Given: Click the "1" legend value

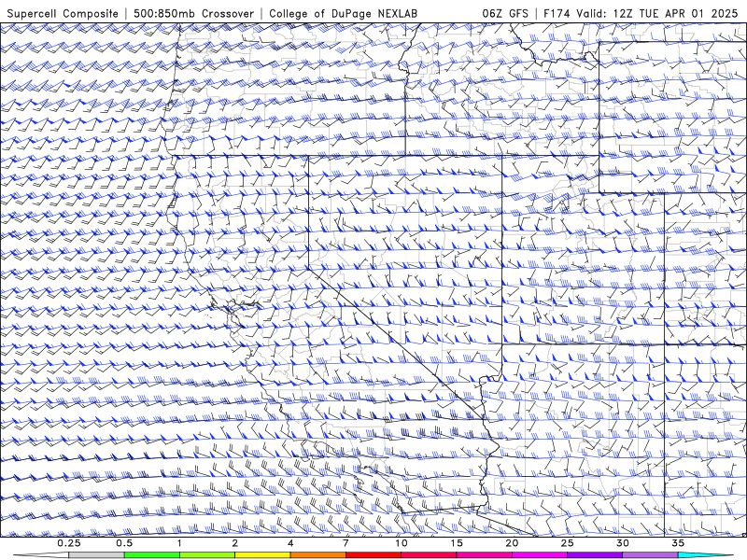Looking at the screenshot, I should (179, 543).
